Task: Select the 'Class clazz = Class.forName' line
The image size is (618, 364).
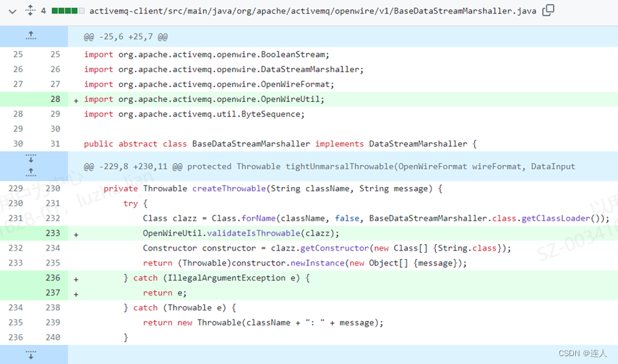Action: point(376,218)
